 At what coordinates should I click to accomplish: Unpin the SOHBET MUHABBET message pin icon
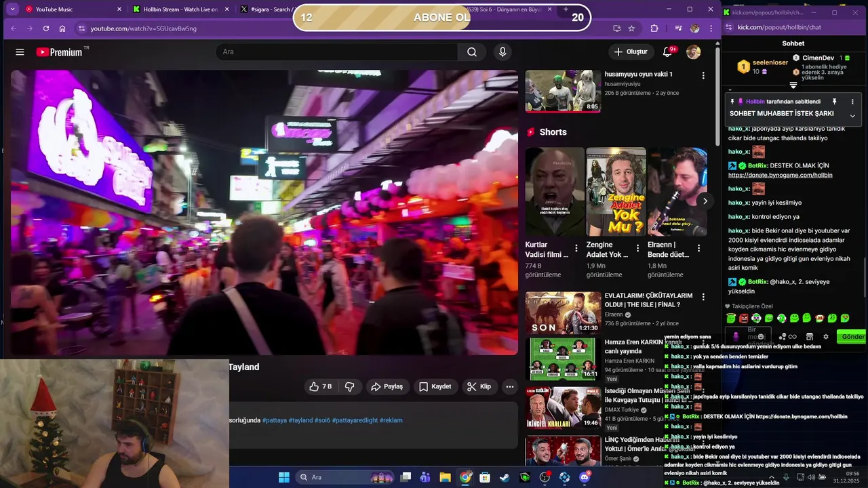tap(834, 102)
